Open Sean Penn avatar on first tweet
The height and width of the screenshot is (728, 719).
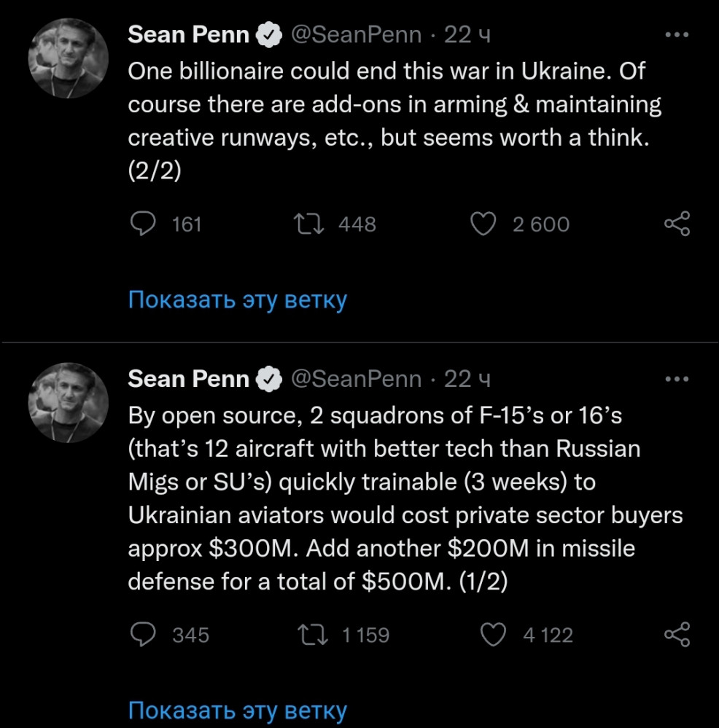pyautogui.click(x=69, y=58)
